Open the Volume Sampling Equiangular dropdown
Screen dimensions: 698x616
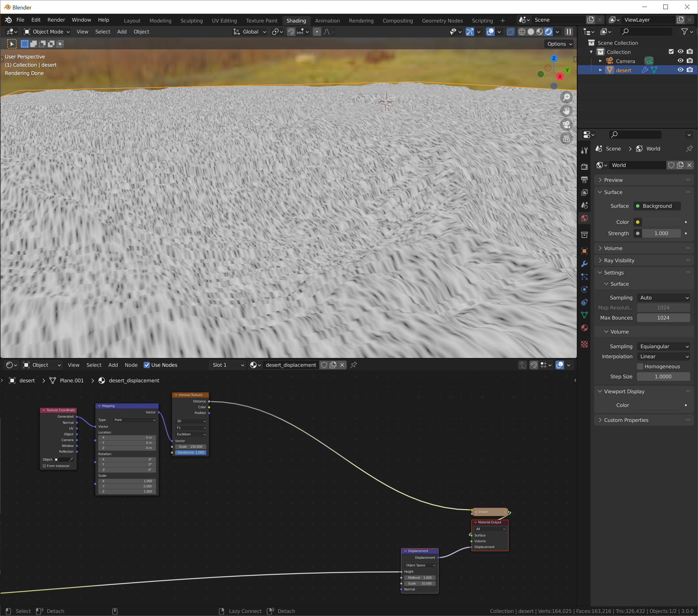(x=663, y=346)
